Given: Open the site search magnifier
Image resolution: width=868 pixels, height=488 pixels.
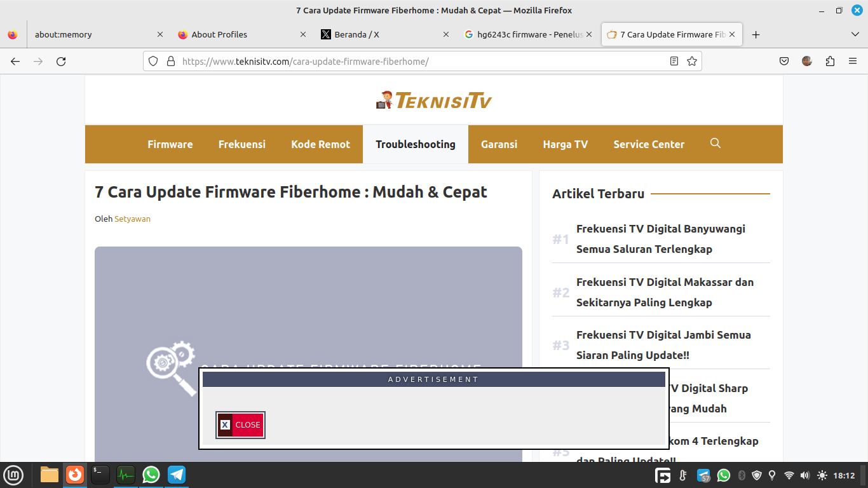Looking at the screenshot, I should [x=715, y=144].
